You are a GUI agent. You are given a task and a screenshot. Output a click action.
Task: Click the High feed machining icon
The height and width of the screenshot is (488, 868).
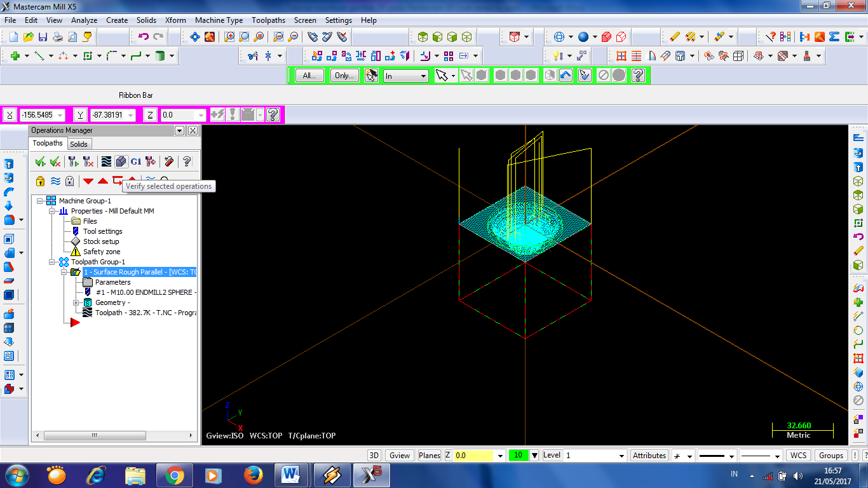pyautogui.click(x=151, y=161)
